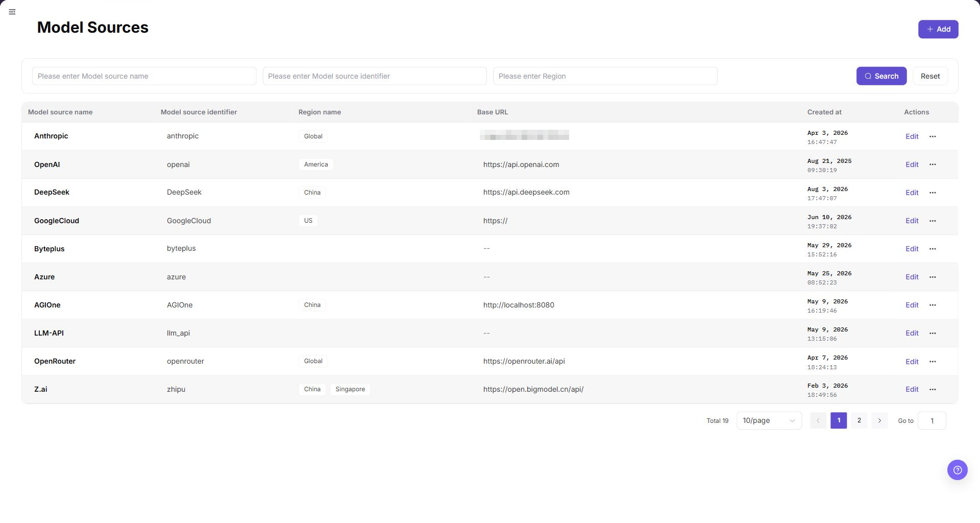Image resolution: width=980 pixels, height=523 pixels.
Task: Click the https://open.bigmodel.cn/api/ URL
Action: click(533, 389)
